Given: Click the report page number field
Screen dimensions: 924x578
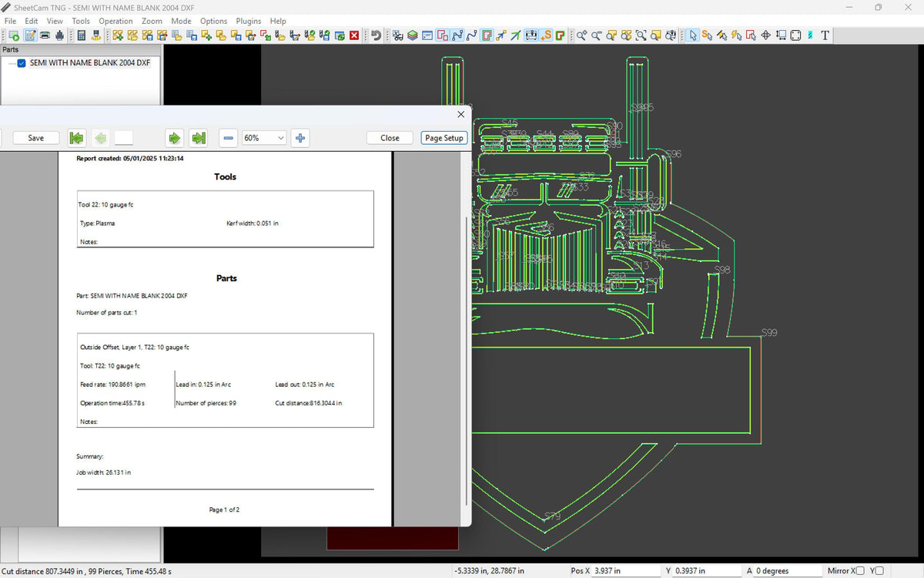Looking at the screenshot, I should [124, 138].
